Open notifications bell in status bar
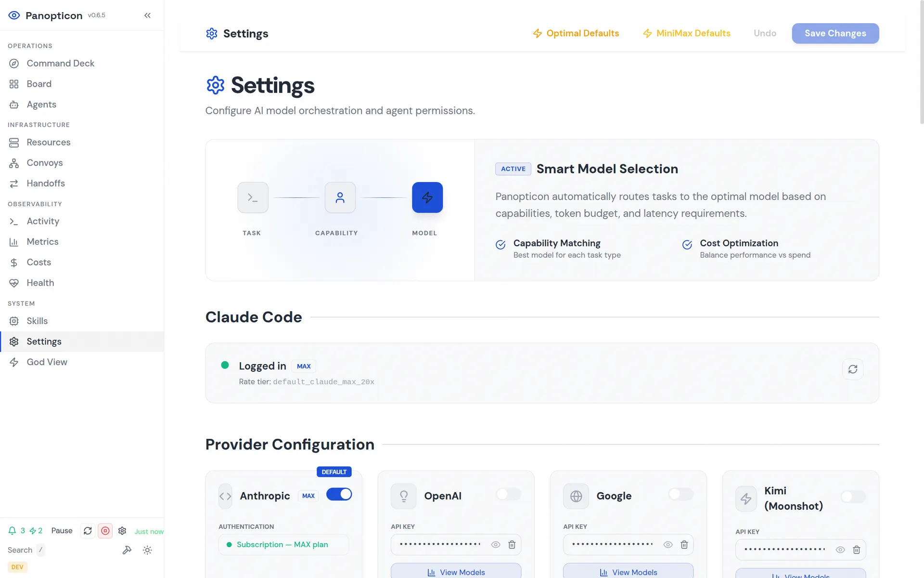Screen dimensions: 924x578 [x=13, y=531]
